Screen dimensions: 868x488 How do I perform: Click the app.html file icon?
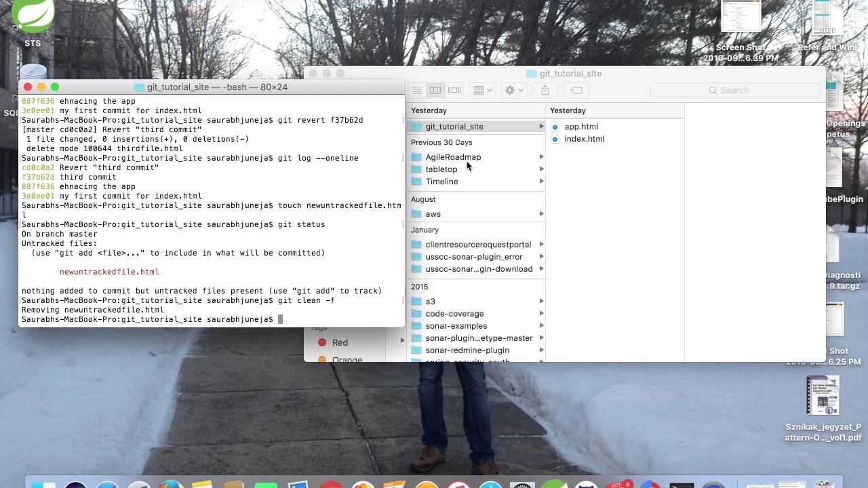point(555,127)
